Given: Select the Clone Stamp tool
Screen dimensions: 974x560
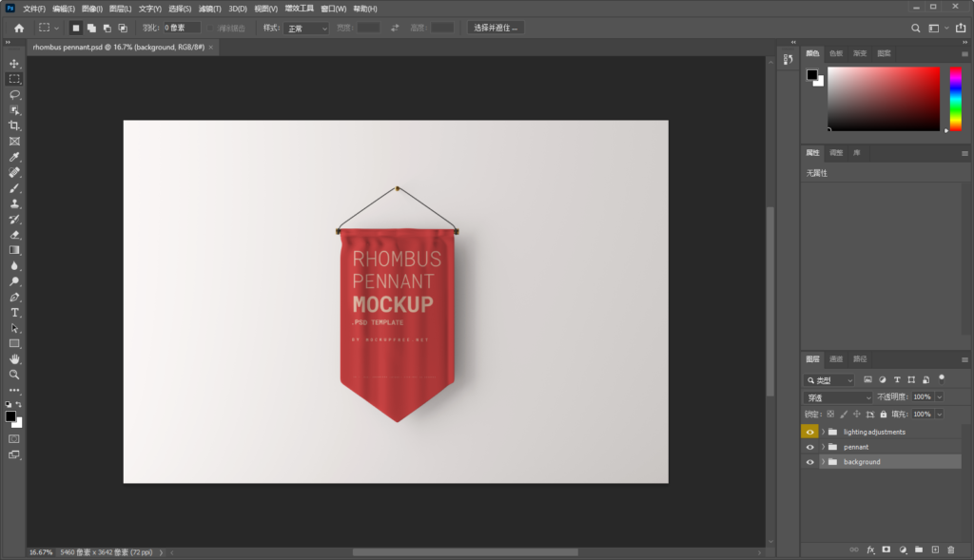Looking at the screenshot, I should 14,203.
